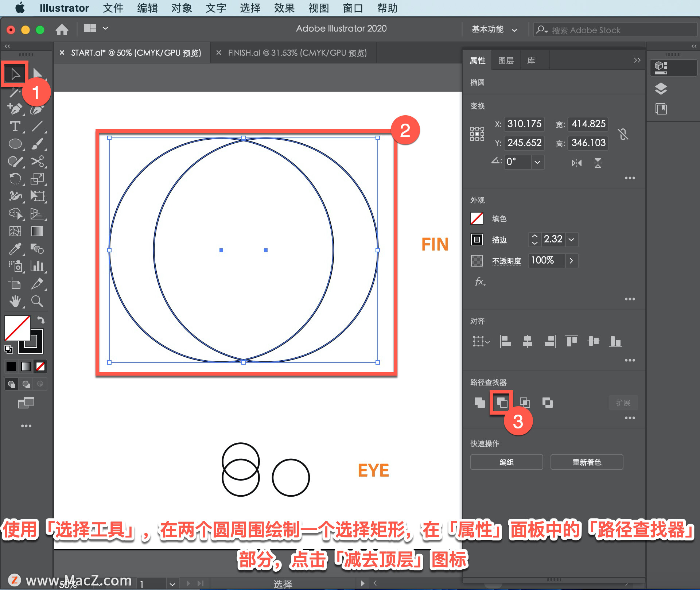This screenshot has width=700, height=590.
Task: Go to the Home screen
Action: click(62, 29)
